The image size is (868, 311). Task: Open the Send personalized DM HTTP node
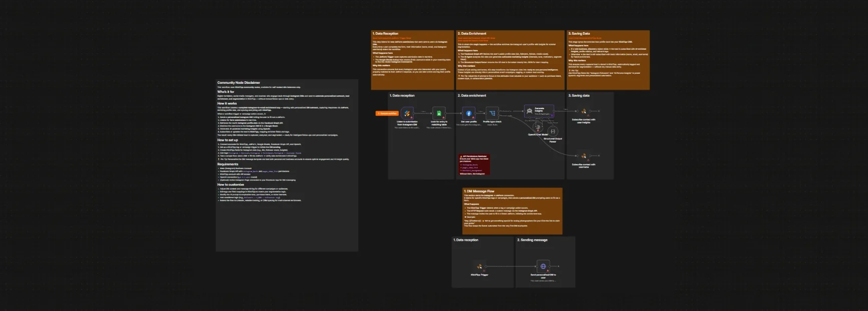click(543, 266)
